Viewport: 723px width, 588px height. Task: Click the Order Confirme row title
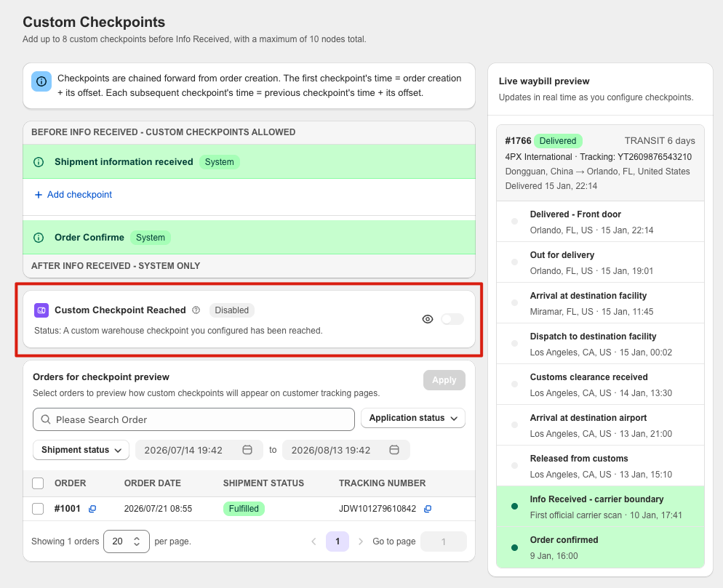(x=89, y=238)
